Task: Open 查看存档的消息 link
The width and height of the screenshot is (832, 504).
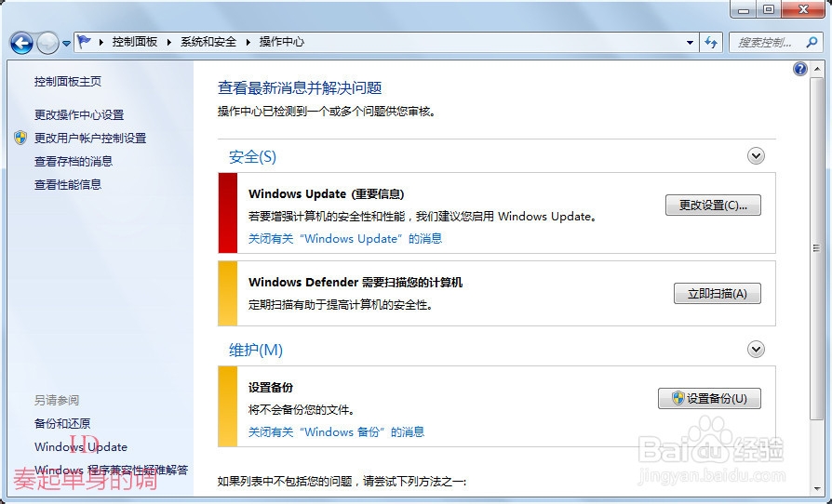Action: 74,161
